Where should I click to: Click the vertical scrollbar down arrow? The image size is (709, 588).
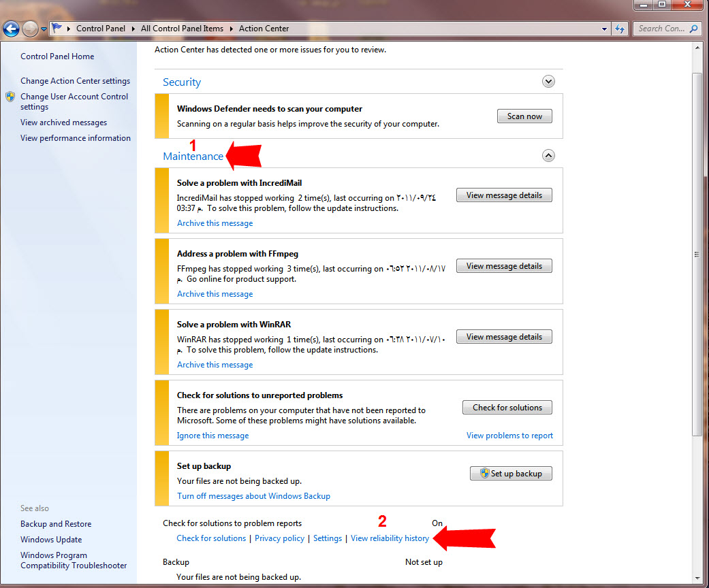697,578
